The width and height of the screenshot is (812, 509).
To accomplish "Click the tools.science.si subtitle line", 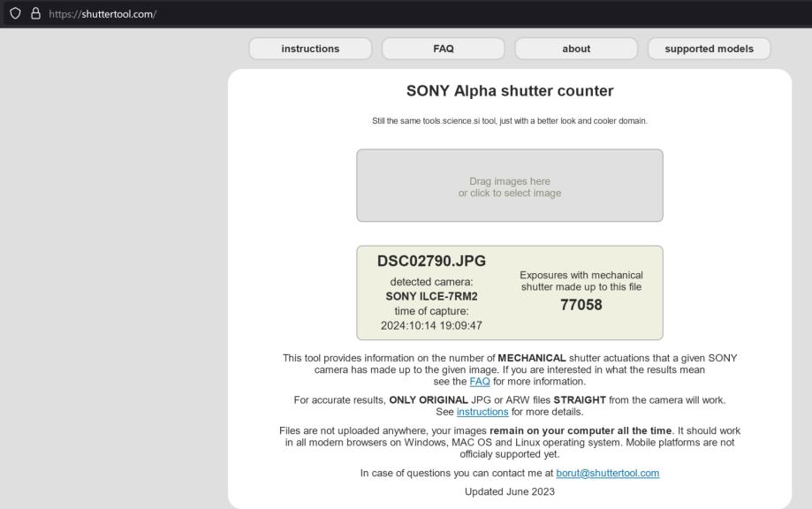I will (510, 121).
